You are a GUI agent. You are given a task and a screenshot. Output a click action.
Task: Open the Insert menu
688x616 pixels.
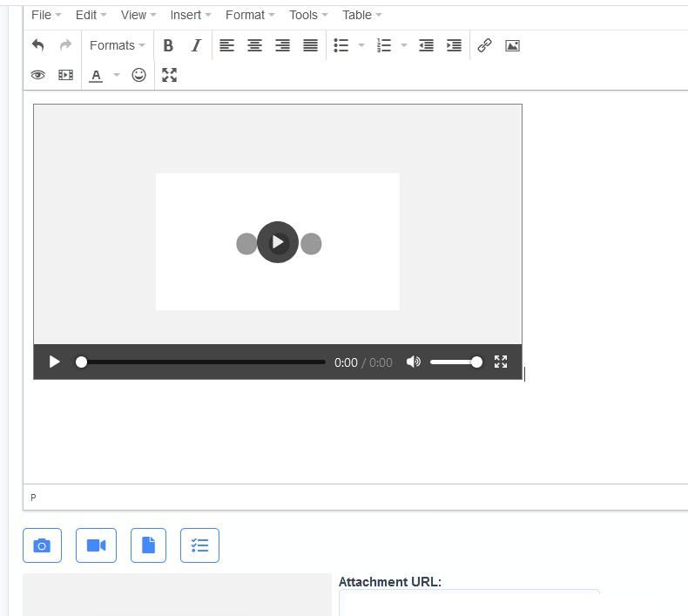click(190, 15)
